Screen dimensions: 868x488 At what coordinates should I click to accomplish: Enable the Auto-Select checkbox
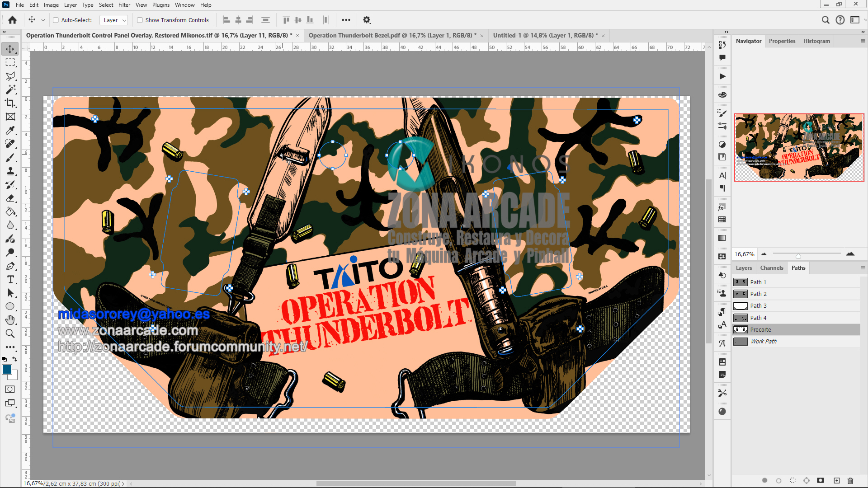[56, 20]
